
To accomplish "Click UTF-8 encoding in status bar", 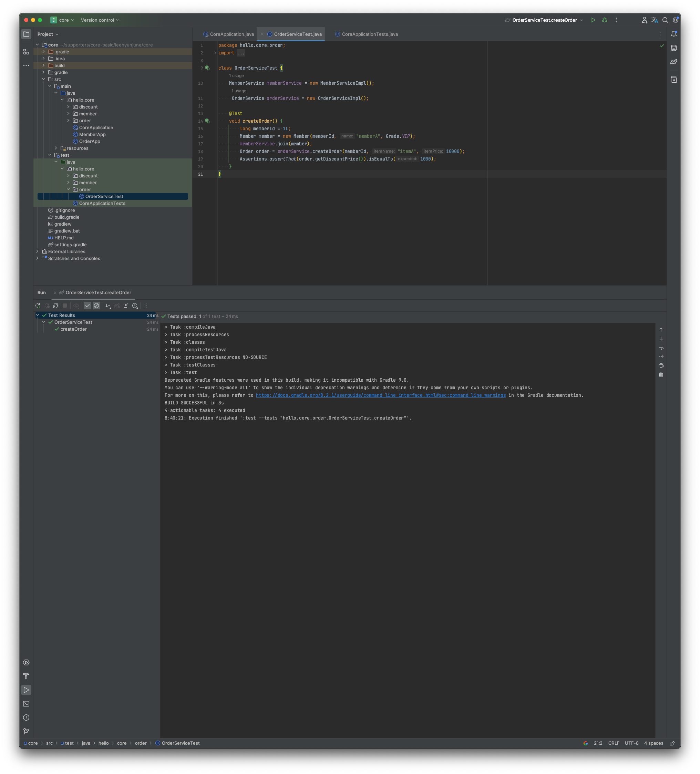I will (x=632, y=743).
